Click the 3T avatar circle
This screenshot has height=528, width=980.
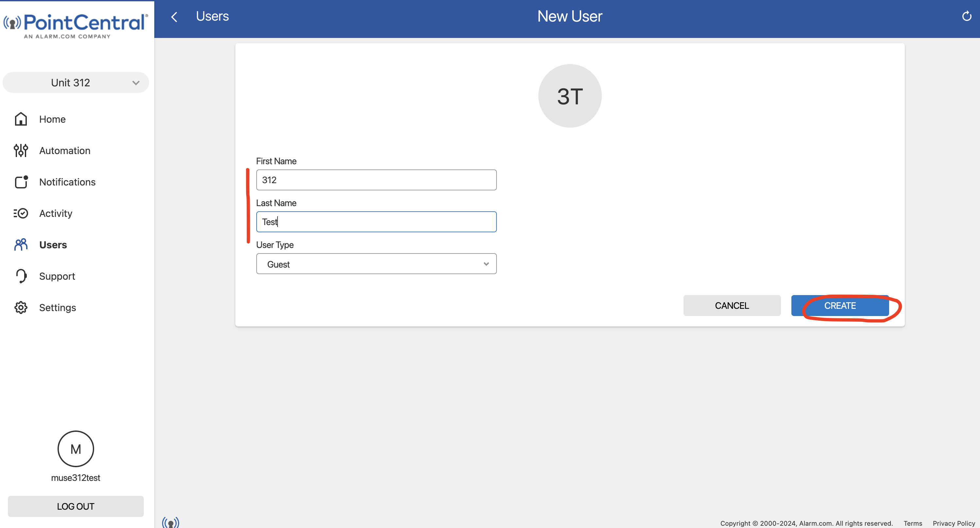point(569,96)
